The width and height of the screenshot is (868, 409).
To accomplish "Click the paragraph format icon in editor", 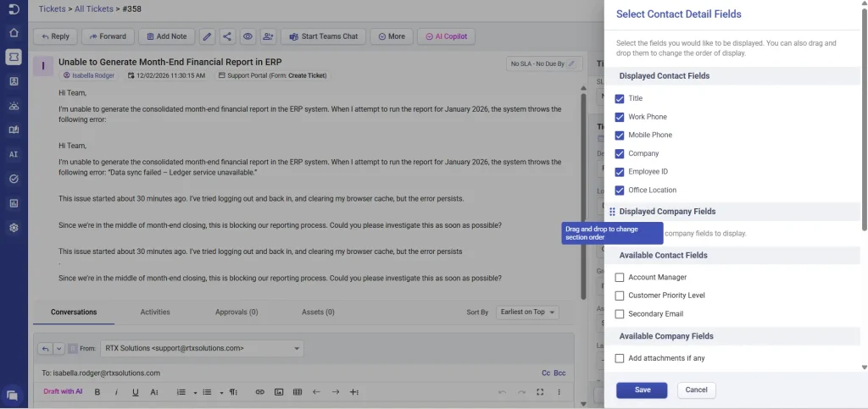I will [x=234, y=392].
